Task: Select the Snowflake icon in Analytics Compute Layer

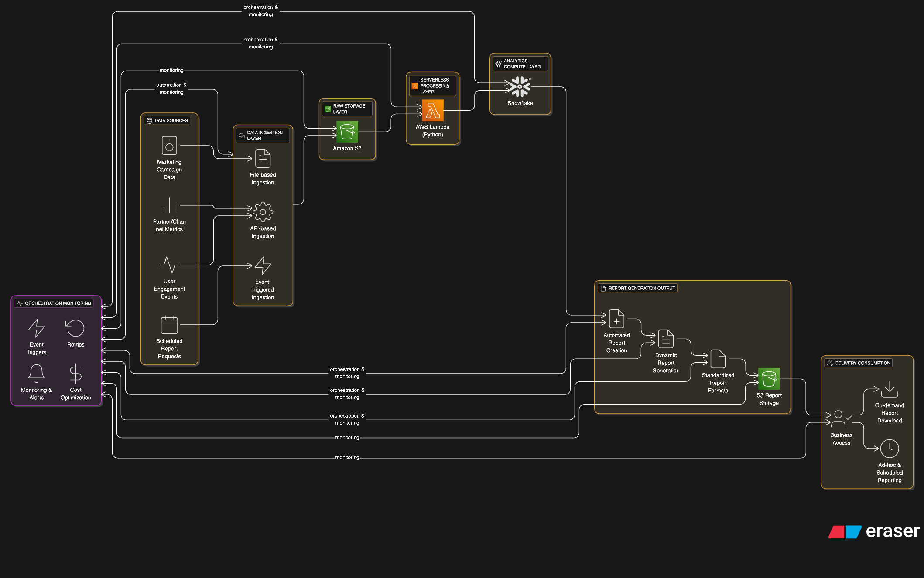Action: (x=520, y=87)
